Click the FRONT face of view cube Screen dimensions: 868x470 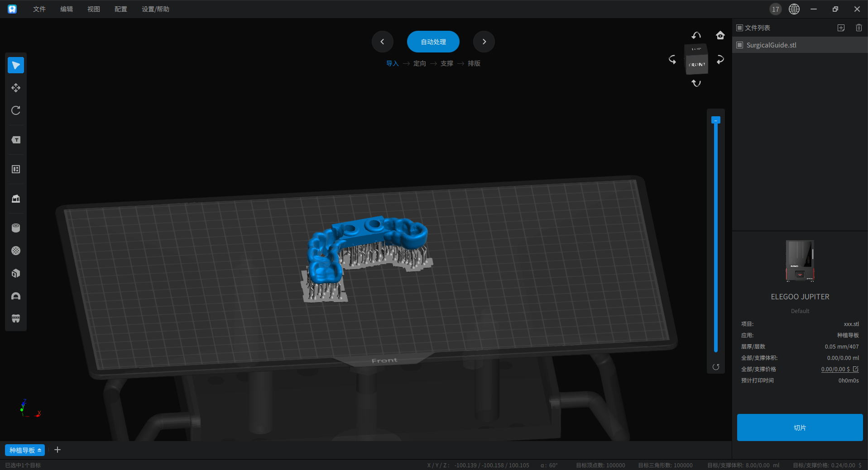[697, 65]
